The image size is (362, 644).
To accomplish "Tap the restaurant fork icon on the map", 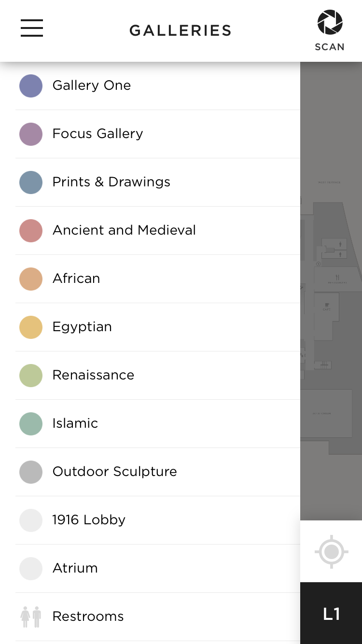I will coord(337,277).
